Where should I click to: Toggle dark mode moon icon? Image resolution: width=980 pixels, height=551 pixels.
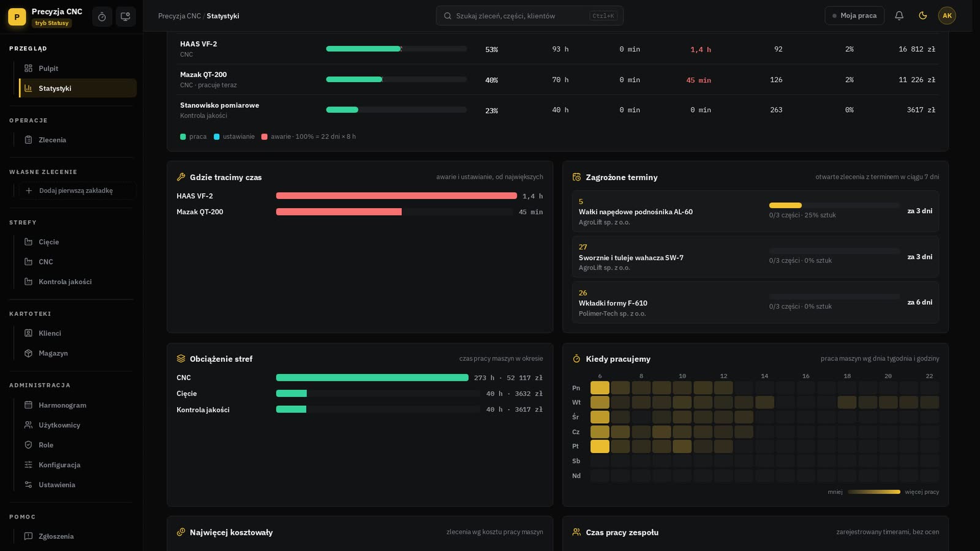pyautogui.click(x=923, y=16)
